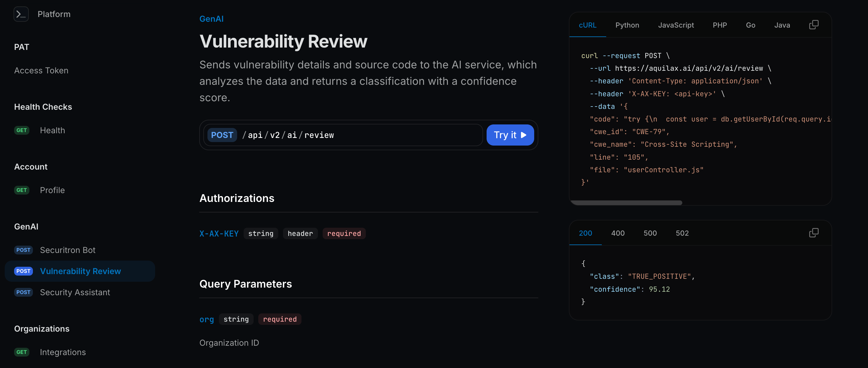Click the X-AX-KEY parameter name

point(219,233)
